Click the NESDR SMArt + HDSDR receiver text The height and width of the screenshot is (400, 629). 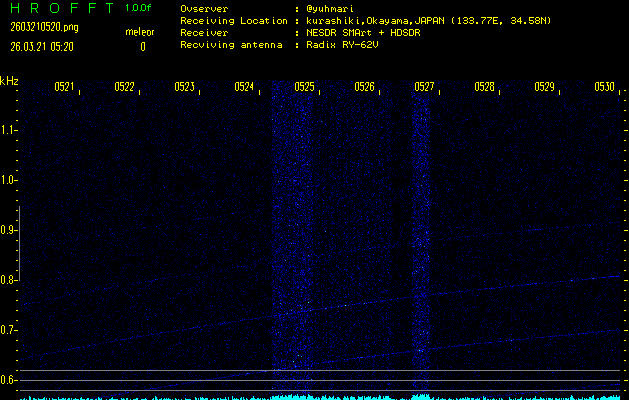coord(363,33)
